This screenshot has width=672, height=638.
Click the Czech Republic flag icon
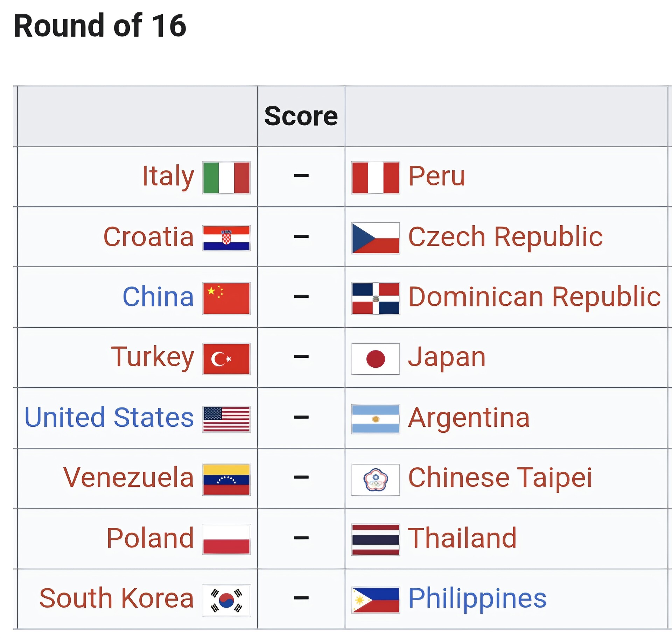(x=376, y=238)
